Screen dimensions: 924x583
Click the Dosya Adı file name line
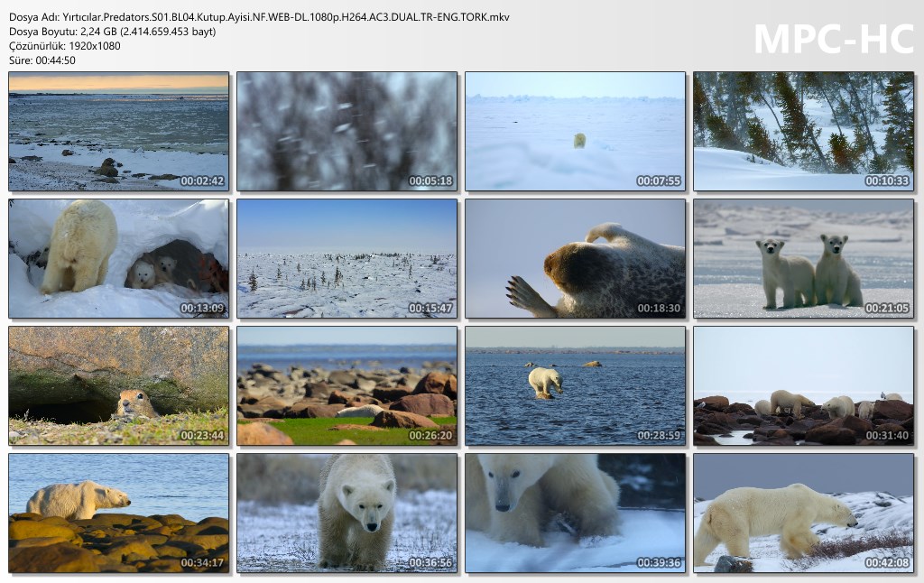coord(259,17)
